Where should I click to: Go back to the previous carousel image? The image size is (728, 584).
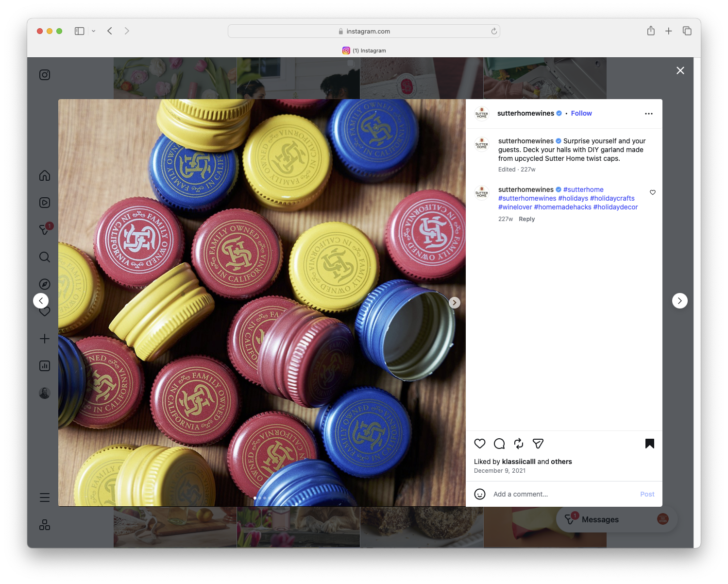[41, 300]
